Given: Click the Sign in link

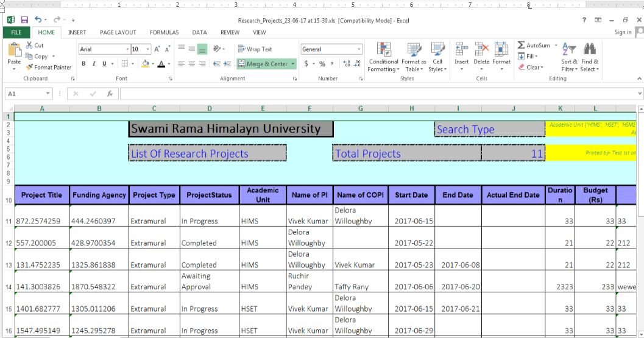Looking at the screenshot, I should click(x=623, y=32).
